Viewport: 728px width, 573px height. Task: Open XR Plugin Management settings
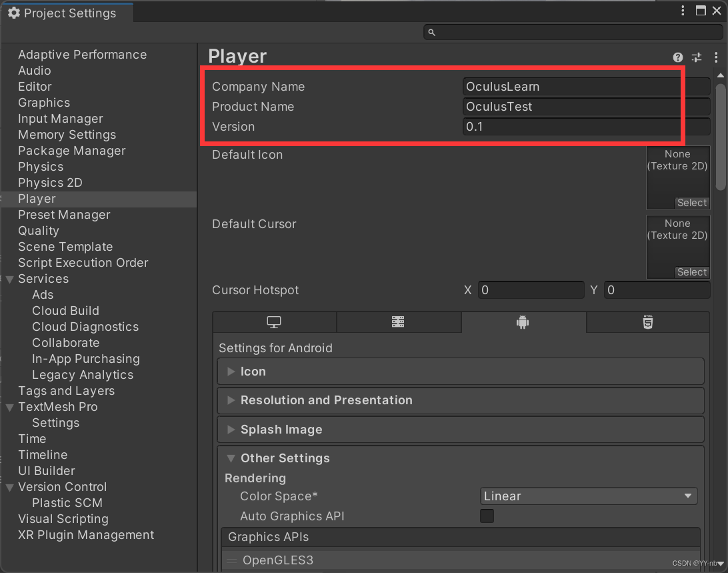(86, 535)
